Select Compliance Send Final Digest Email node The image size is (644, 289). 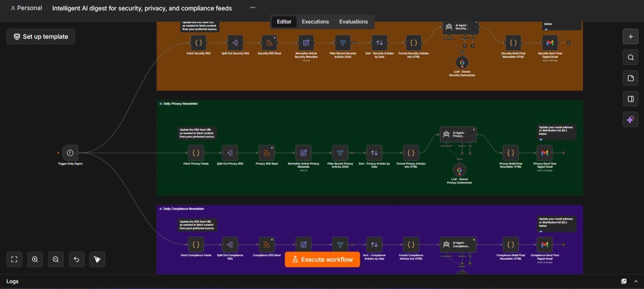click(545, 244)
